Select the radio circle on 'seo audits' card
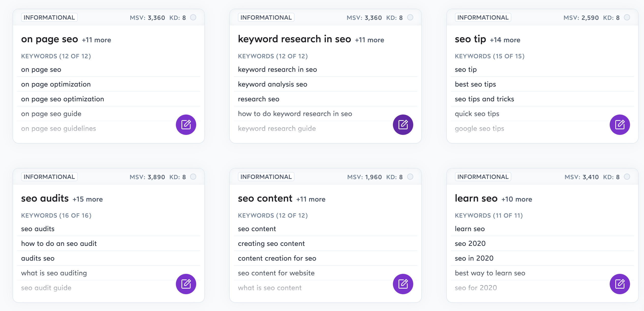 (193, 177)
